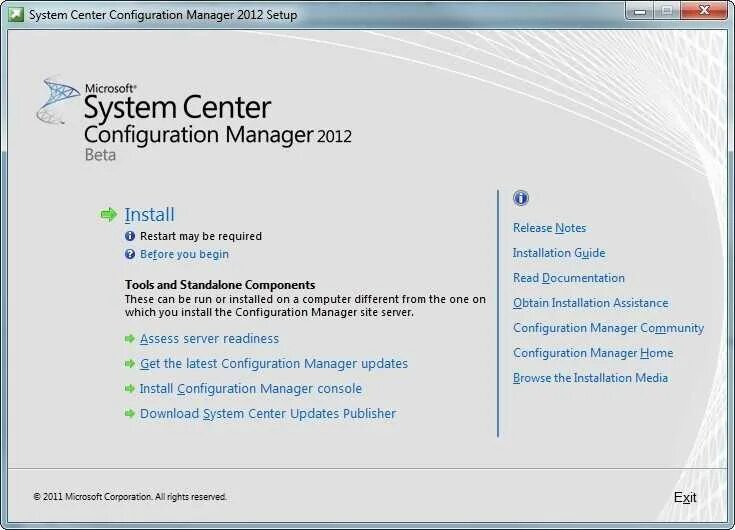The height and width of the screenshot is (530, 735).
Task: Click the 2011 Microsoft Corporation copyright text
Action: click(130, 497)
